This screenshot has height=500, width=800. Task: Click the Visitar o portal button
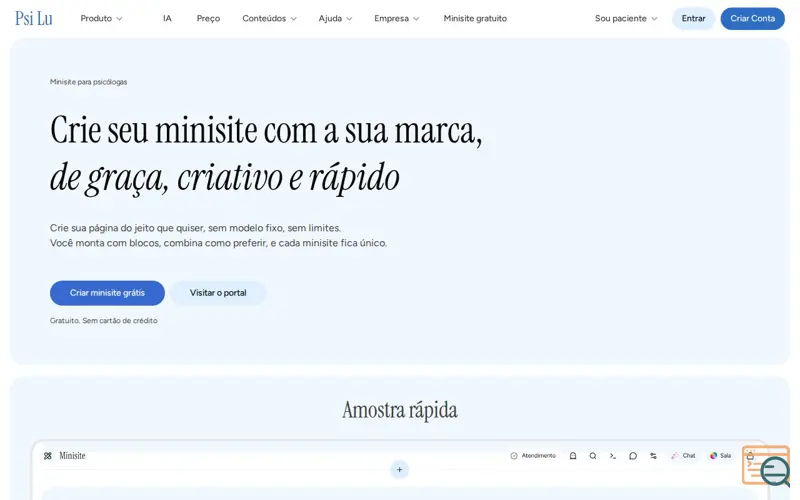218,293
